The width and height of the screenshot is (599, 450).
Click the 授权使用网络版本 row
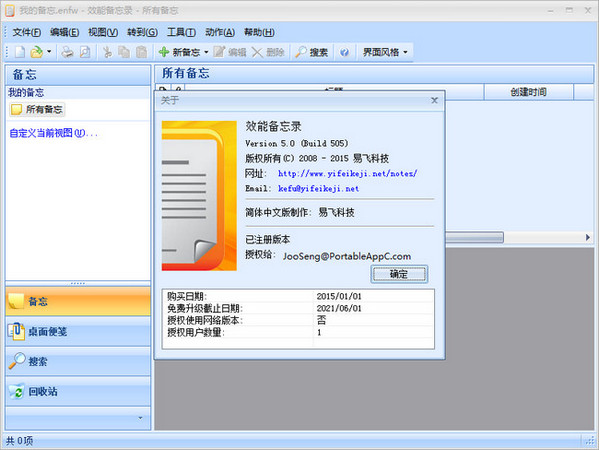click(298, 320)
